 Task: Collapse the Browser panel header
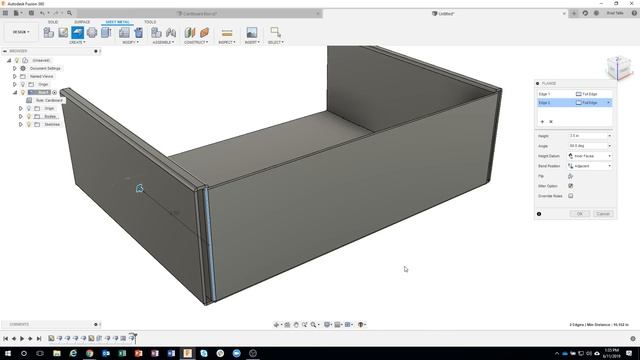coord(5,51)
